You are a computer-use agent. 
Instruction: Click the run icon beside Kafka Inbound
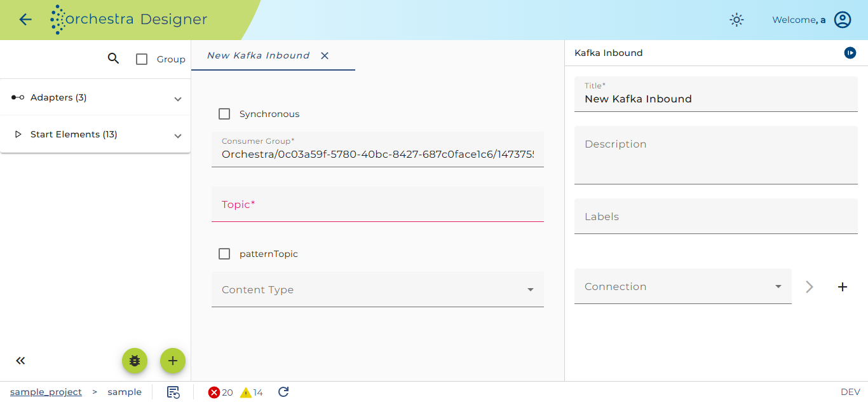tap(850, 53)
